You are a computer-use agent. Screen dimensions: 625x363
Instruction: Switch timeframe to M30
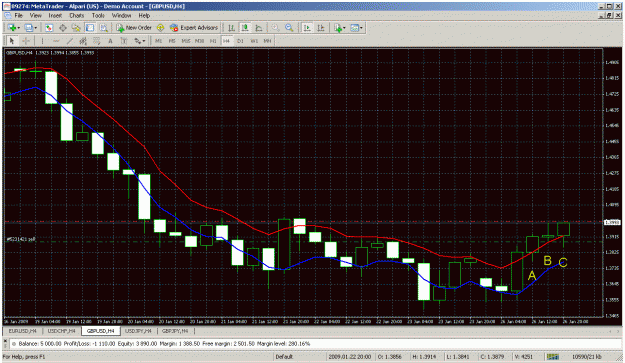199,41
